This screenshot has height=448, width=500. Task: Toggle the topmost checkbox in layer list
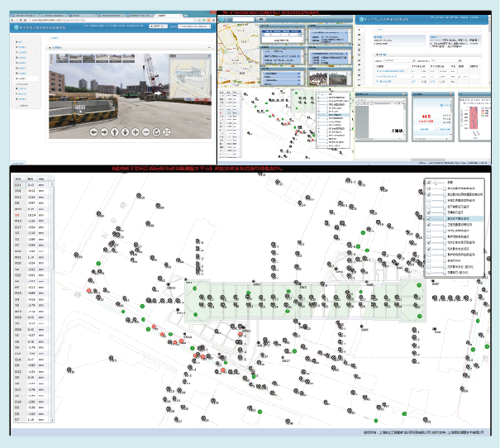428,183
